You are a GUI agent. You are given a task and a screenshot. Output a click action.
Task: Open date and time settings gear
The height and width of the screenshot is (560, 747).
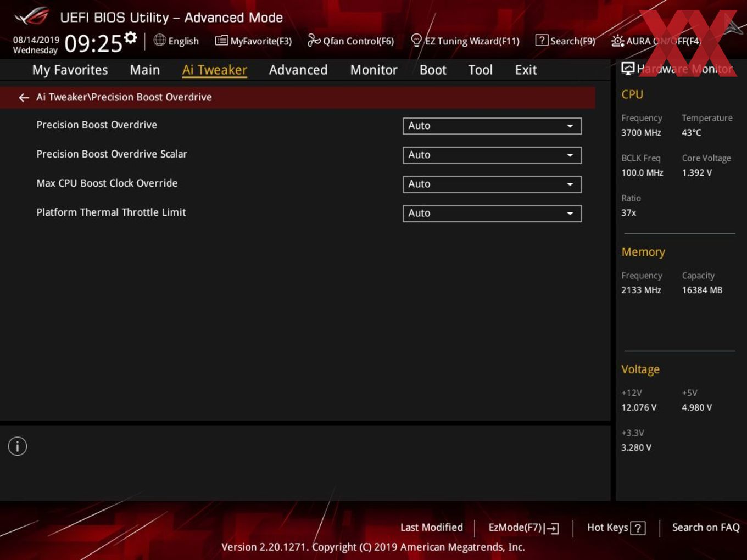[130, 38]
